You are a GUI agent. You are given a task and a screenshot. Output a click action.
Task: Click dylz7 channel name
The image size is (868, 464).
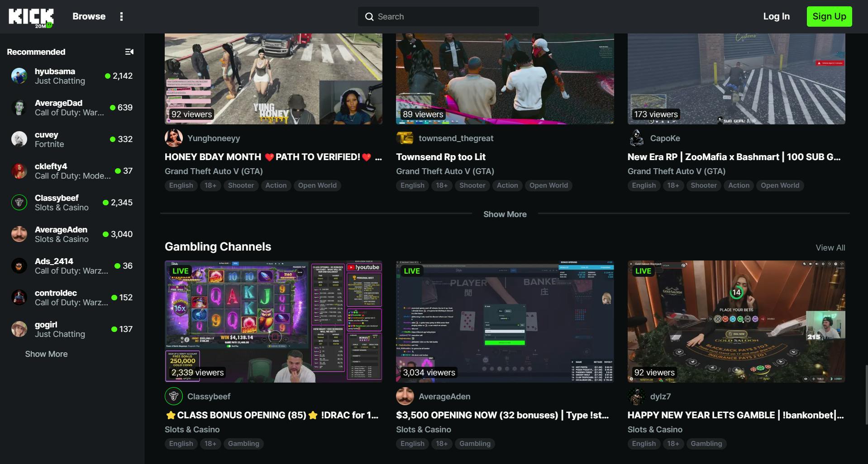pos(661,397)
